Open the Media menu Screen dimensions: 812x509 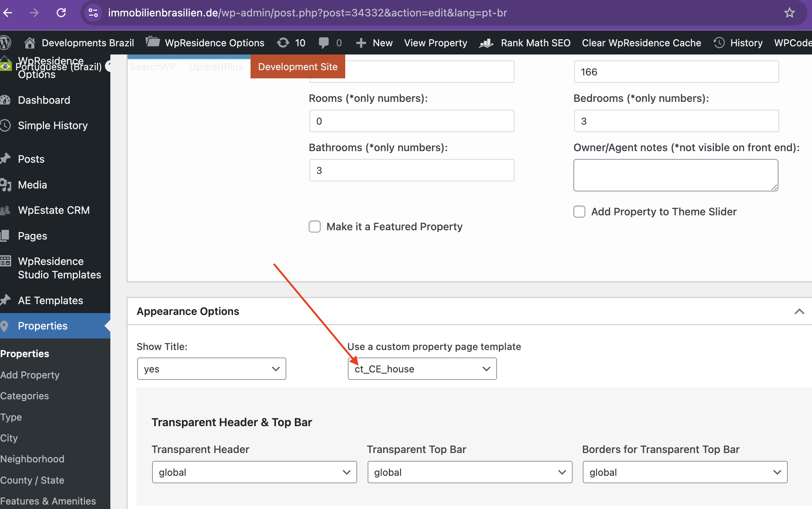click(32, 185)
